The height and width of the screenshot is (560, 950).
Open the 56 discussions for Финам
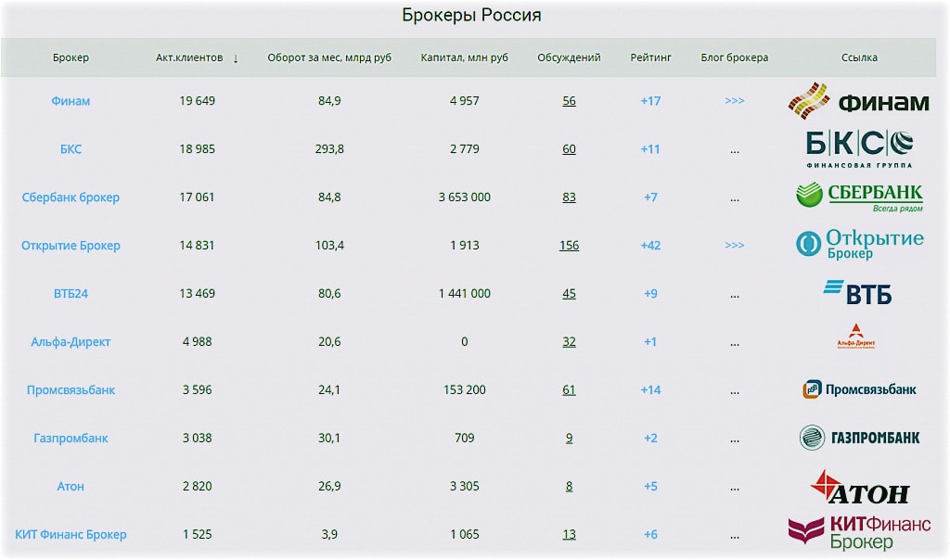[x=569, y=100]
